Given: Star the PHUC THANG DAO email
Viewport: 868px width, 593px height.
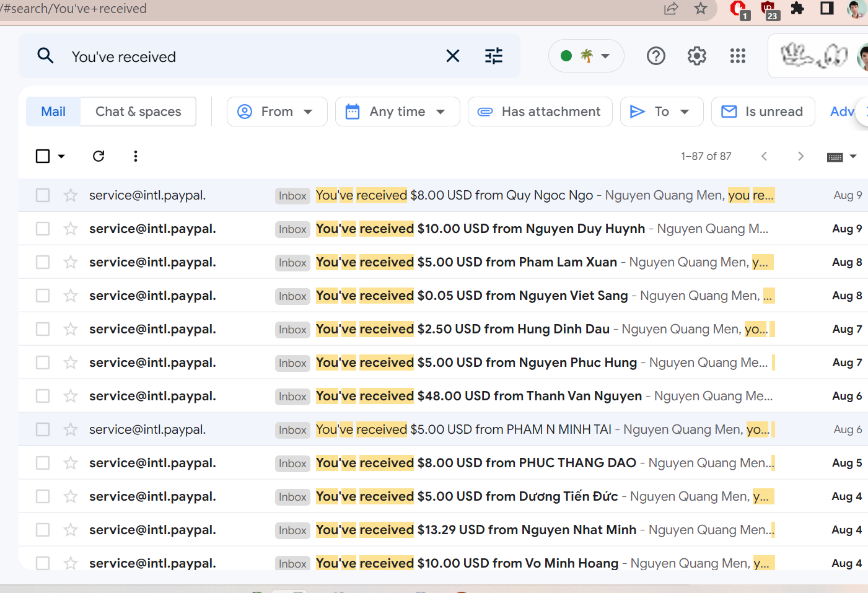Looking at the screenshot, I should click(x=71, y=463).
